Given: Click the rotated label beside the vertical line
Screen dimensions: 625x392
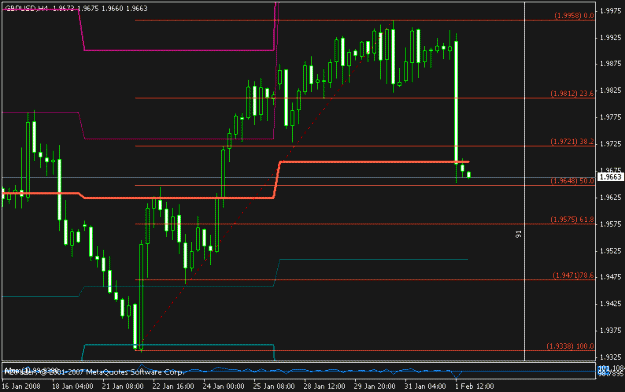Looking at the screenshot, I should click(518, 234).
